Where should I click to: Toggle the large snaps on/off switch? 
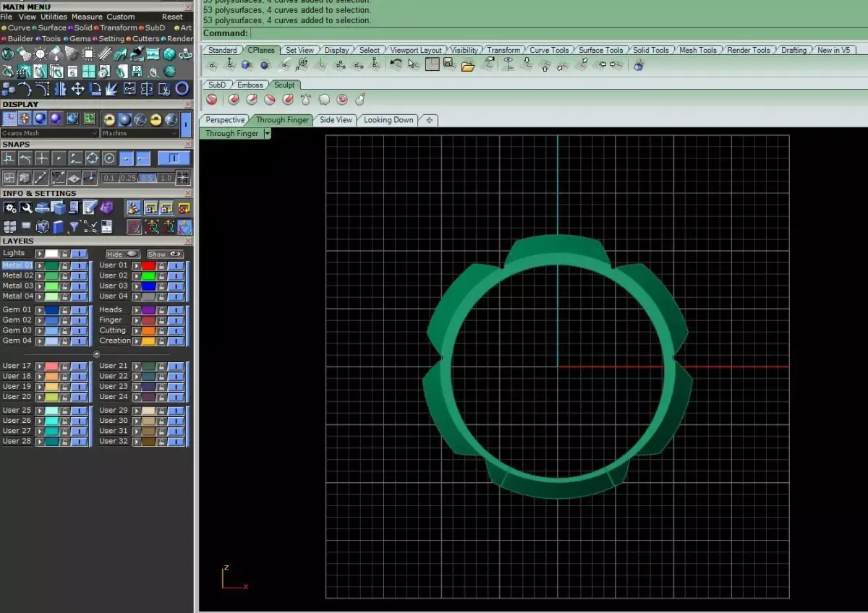tap(174, 158)
